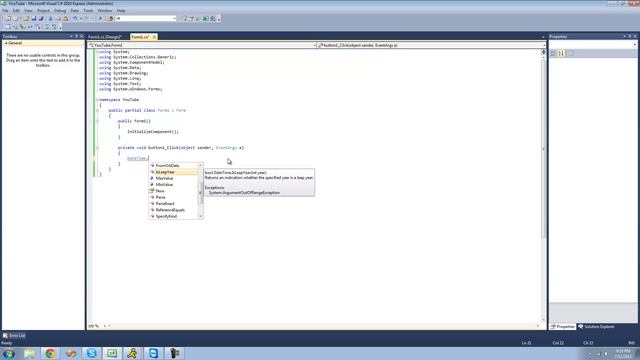Click the Open File toolbar icon
The image size is (640, 360).
pos(26,19)
